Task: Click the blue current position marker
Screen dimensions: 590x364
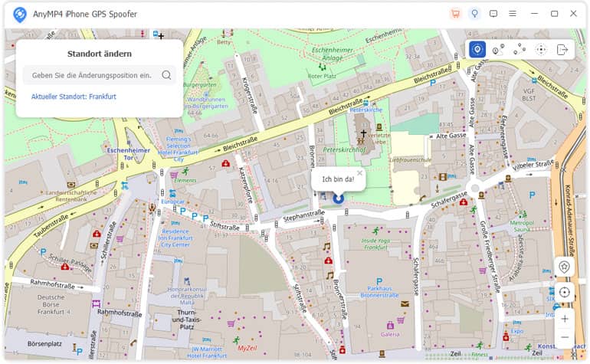Action: pos(338,198)
